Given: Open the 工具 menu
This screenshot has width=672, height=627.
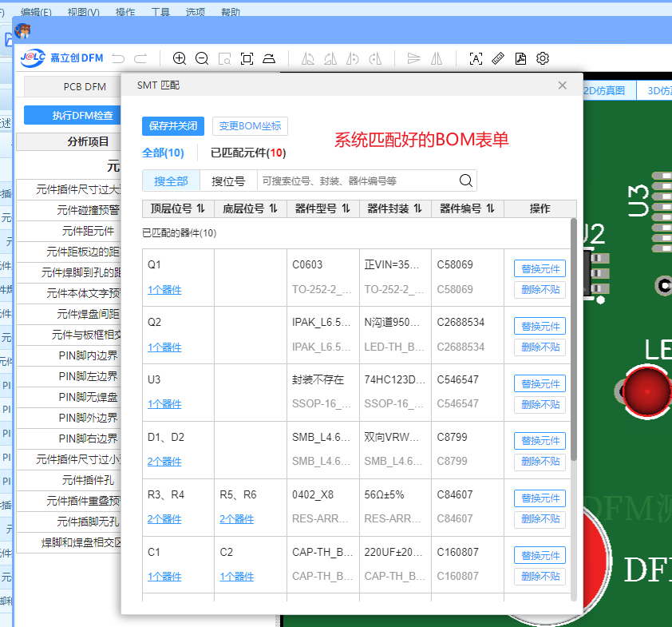Looking at the screenshot, I should 160,12.
